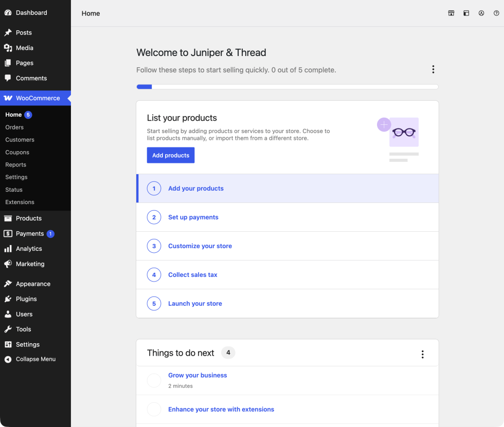Viewport: 504px width, 427px height.
Task: Open the Appearance menu label
Action: [x=33, y=284]
